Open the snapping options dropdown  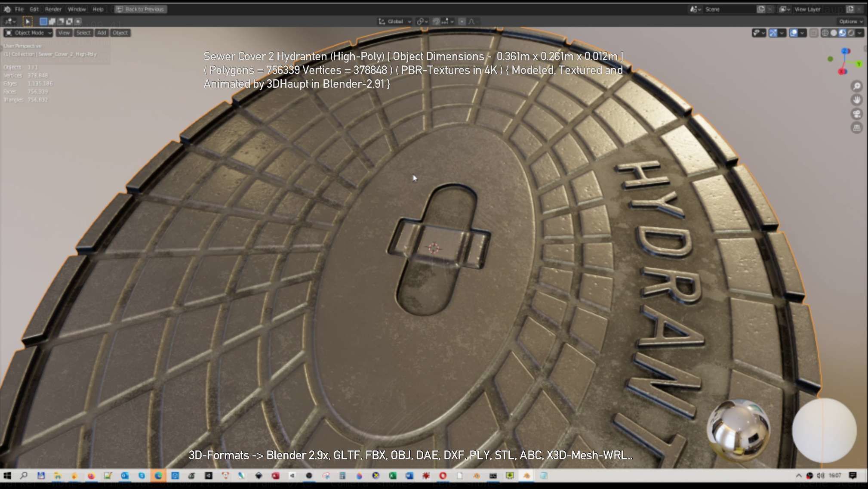point(447,21)
